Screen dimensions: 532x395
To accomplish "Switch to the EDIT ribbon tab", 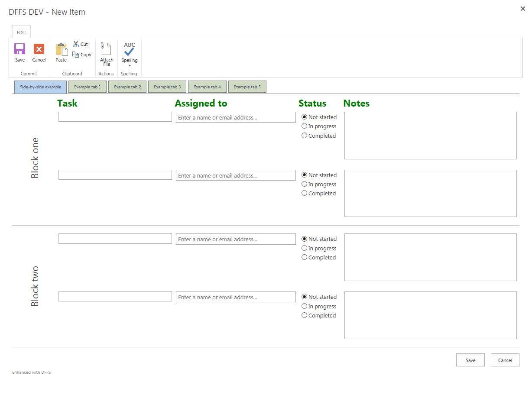I will pos(21,32).
